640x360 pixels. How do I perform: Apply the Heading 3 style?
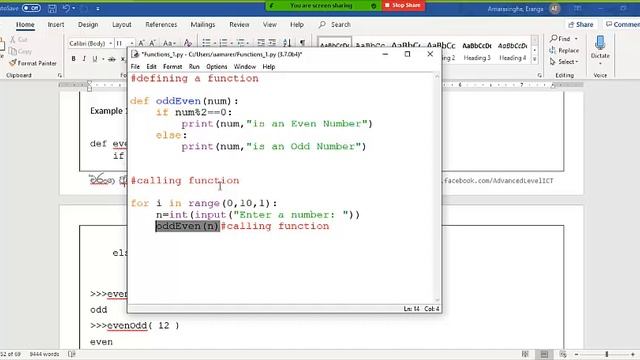(x=477, y=51)
